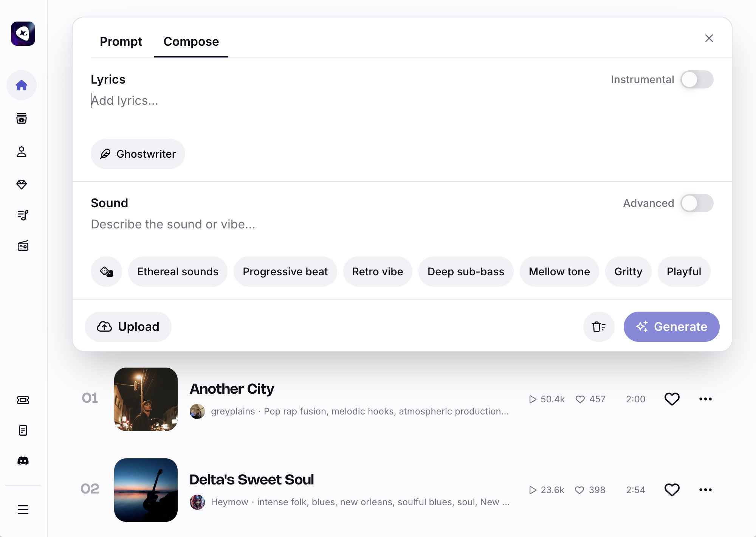Switch to the Prompt tab
Image resolution: width=756 pixels, height=537 pixels.
[121, 41]
